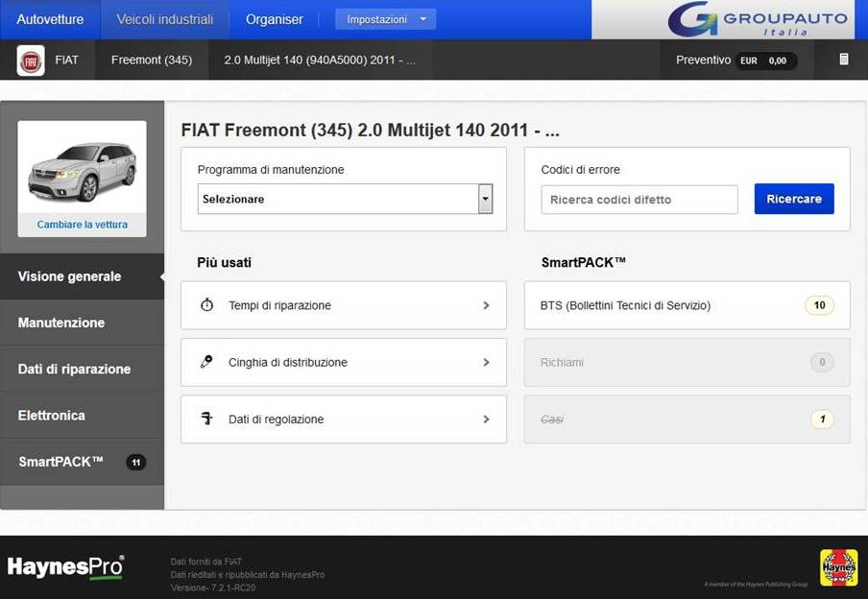Select SmartPACK in sidebar
Screen dimensions: 868x599
tap(82, 462)
